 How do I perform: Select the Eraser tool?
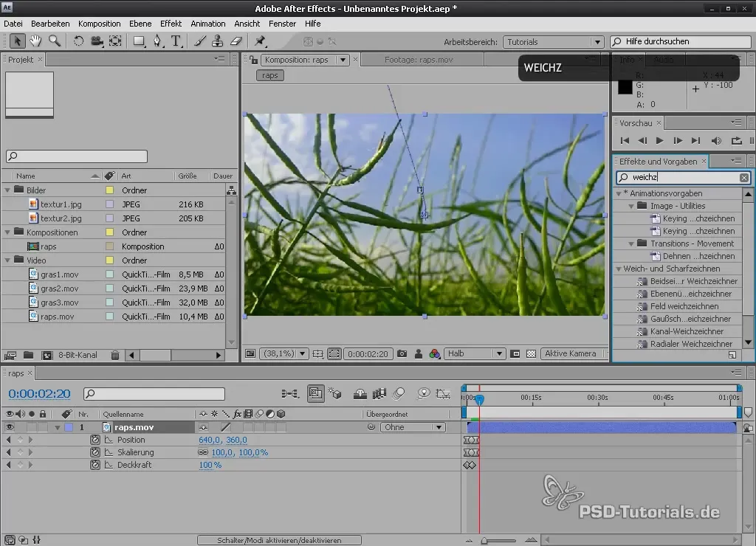pos(236,41)
